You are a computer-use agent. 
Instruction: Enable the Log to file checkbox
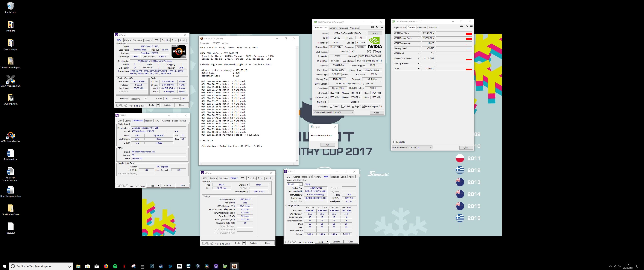[394, 142]
